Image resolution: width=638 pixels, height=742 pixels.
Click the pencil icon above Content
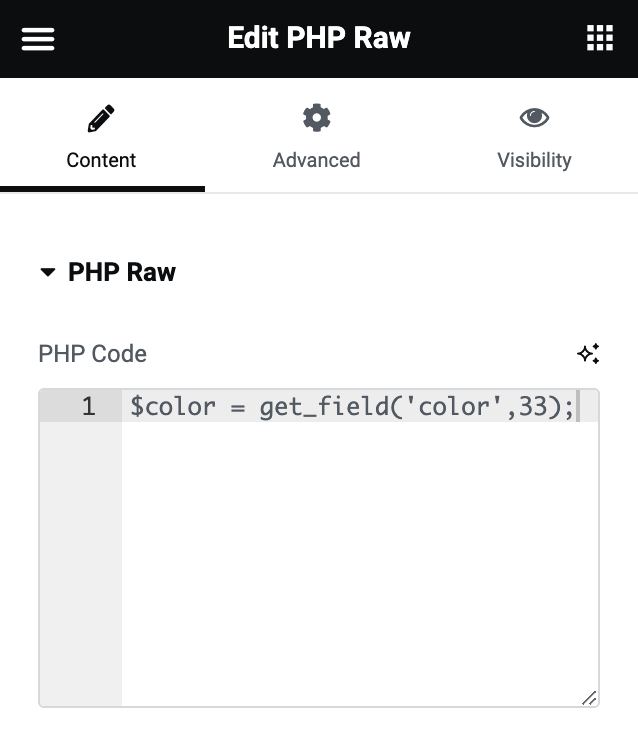(101, 119)
